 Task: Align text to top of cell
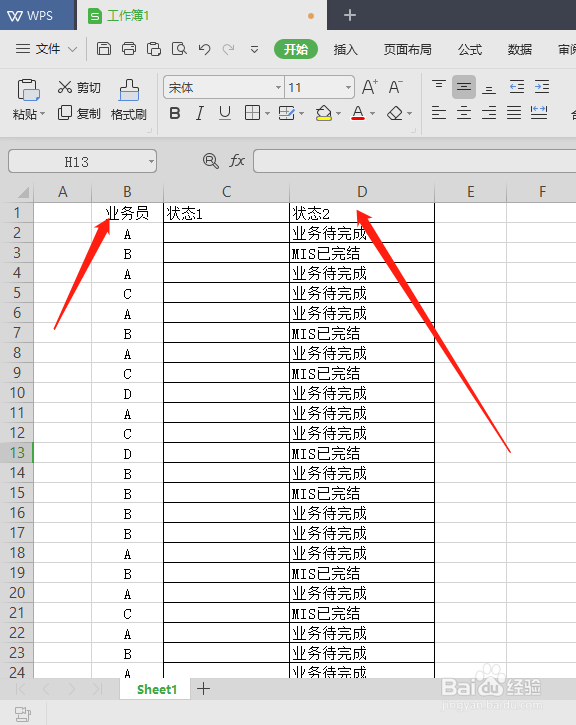coord(439,86)
